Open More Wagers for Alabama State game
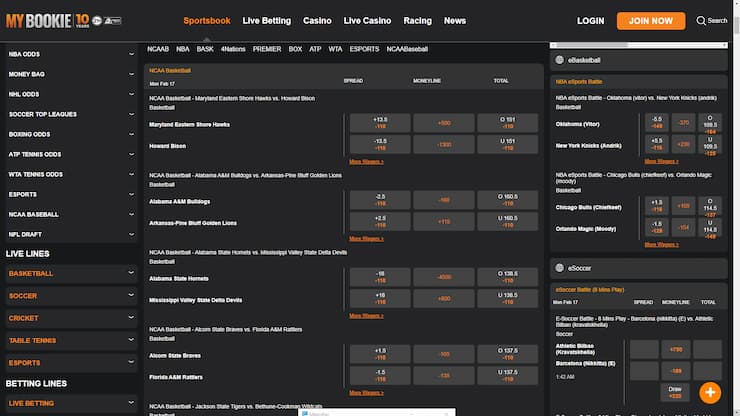This screenshot has height=416, width=740. (366, 315)
